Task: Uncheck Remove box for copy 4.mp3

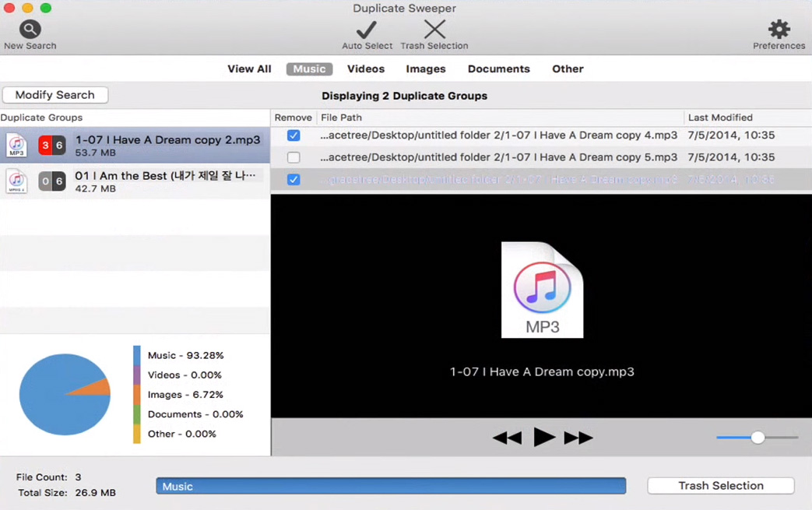Action: click(x=294, y=135)
